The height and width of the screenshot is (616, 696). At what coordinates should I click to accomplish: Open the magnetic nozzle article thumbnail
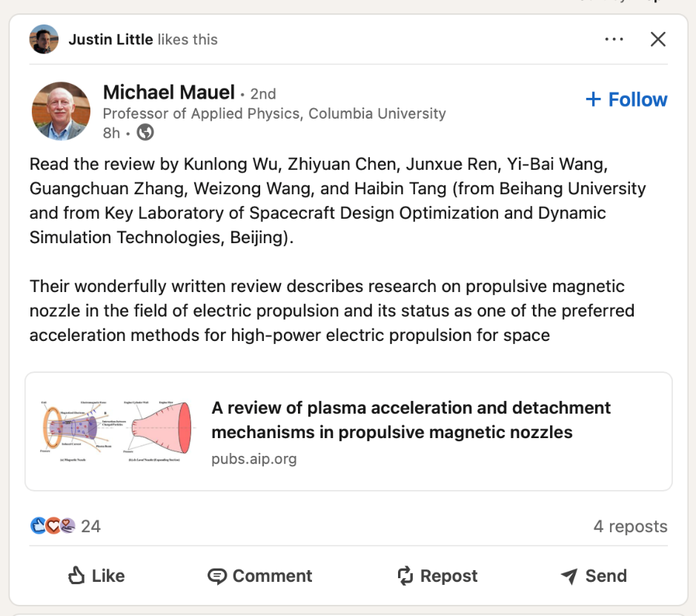click(x=116, y=431)
